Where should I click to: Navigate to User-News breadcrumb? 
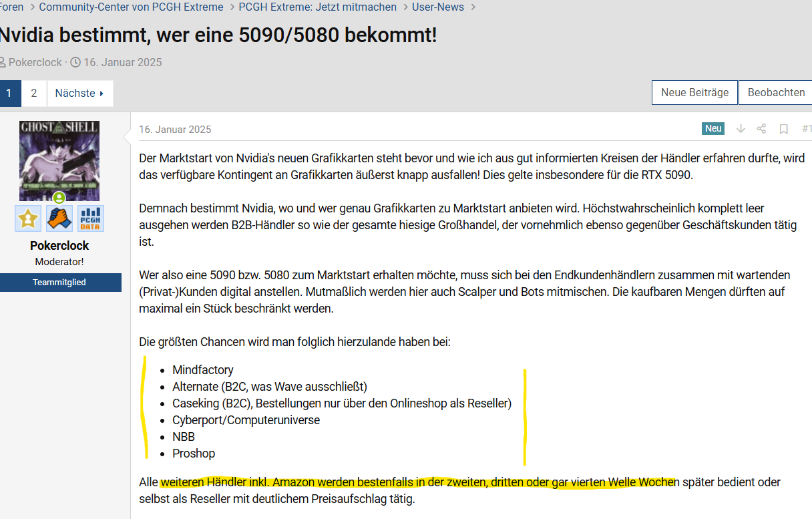pos(439,7)
